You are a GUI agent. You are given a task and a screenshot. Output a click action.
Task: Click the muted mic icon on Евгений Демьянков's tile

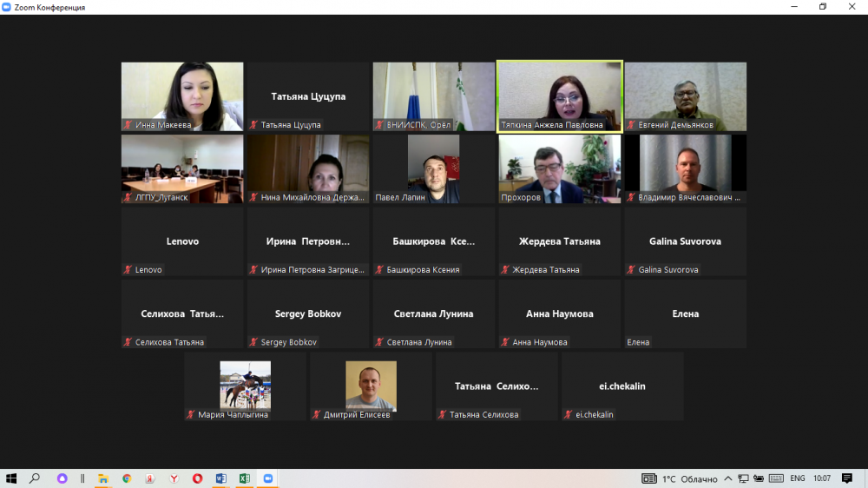point(631,125)
